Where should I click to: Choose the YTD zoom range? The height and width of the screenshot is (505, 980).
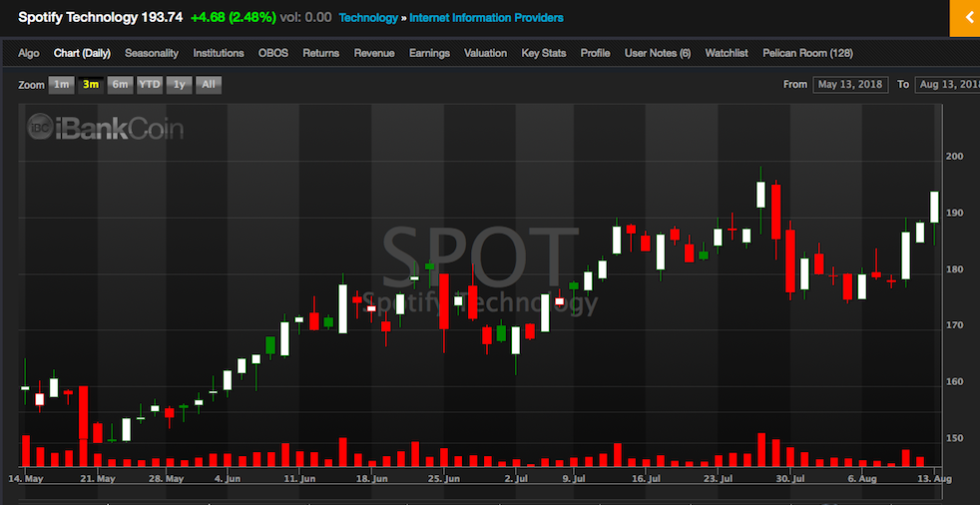point(150,85)
